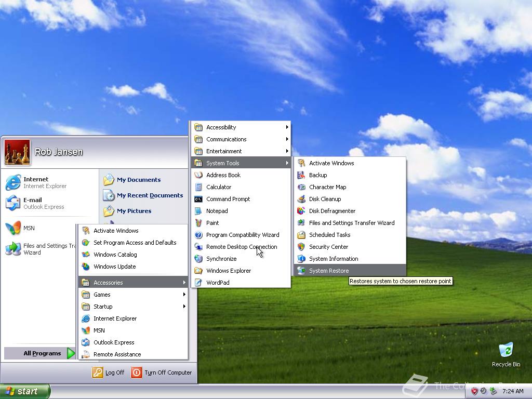Screen dimensions: 532x399
Task: Open My Recent Documents
Action: (143, 195)
